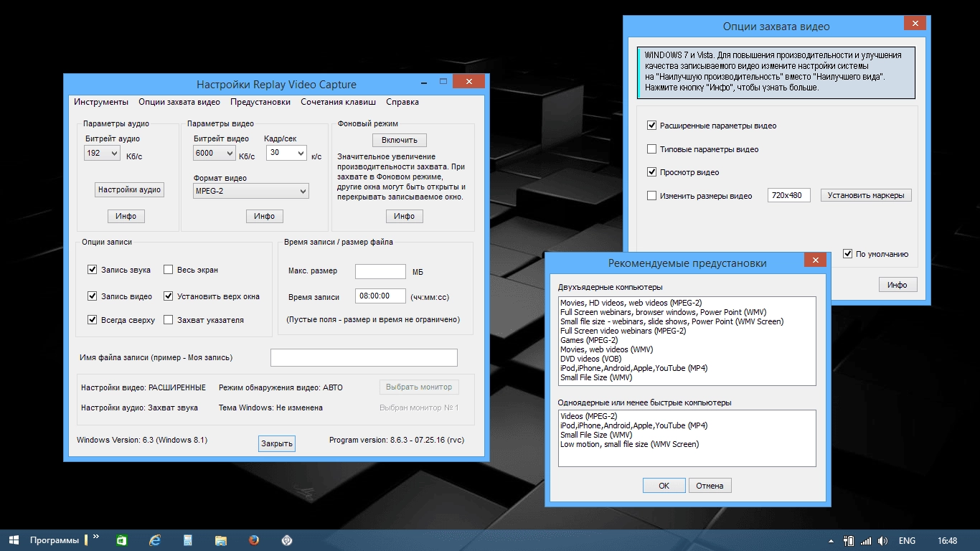
Task: Show hidden tray icons arrow
Action: pos(831,540)
